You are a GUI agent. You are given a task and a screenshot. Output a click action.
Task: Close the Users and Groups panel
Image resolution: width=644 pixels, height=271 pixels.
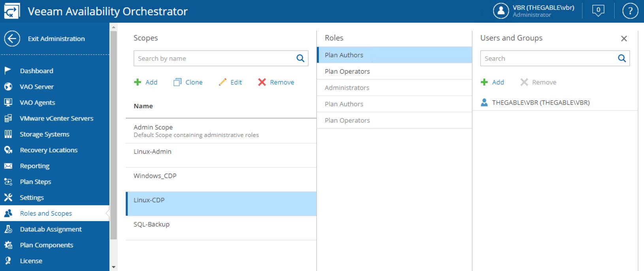[624, 38]
